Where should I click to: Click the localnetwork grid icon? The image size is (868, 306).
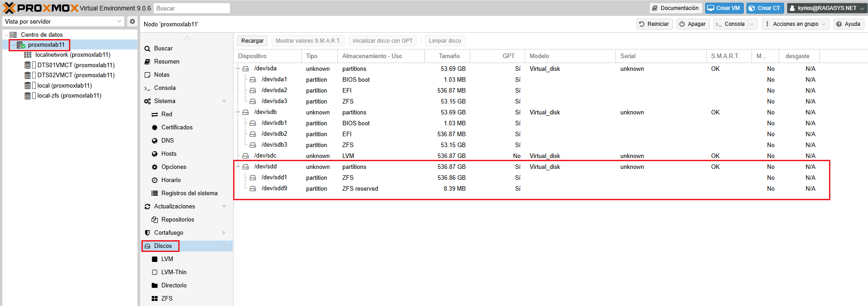click(x=28, y=54)
